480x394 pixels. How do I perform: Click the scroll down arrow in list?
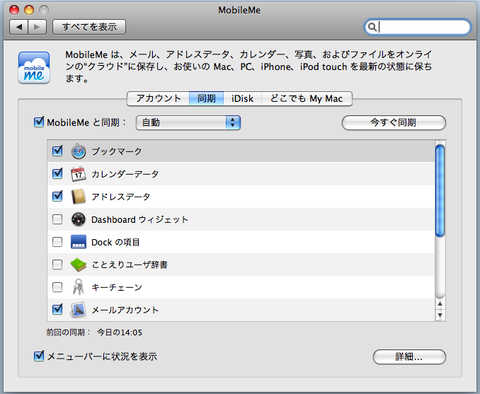click(440, 315)
